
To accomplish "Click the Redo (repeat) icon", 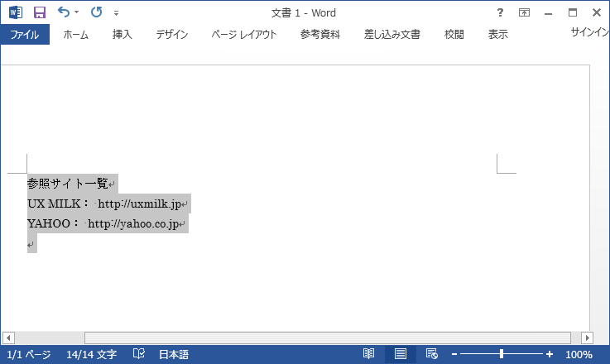I will tap(96, 12).
